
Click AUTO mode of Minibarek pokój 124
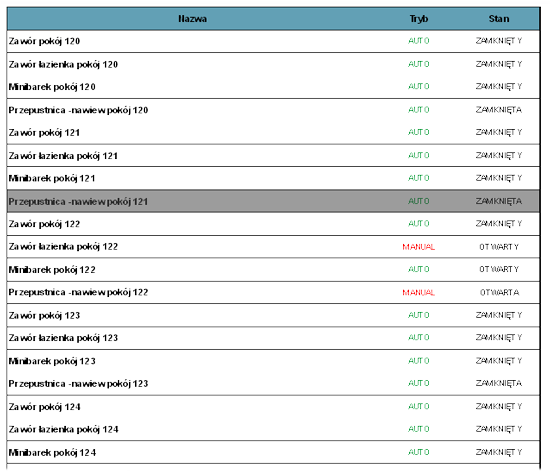(x=418, y=452)
